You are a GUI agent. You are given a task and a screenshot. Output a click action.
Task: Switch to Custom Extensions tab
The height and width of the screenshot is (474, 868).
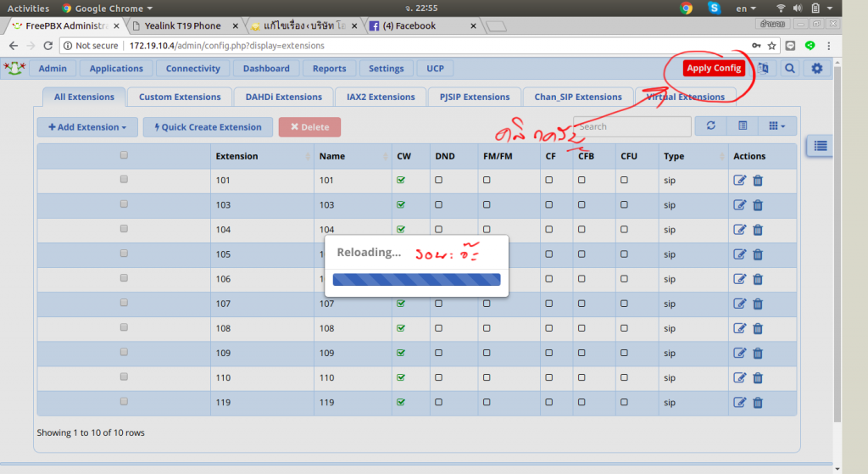pos(180,97)
